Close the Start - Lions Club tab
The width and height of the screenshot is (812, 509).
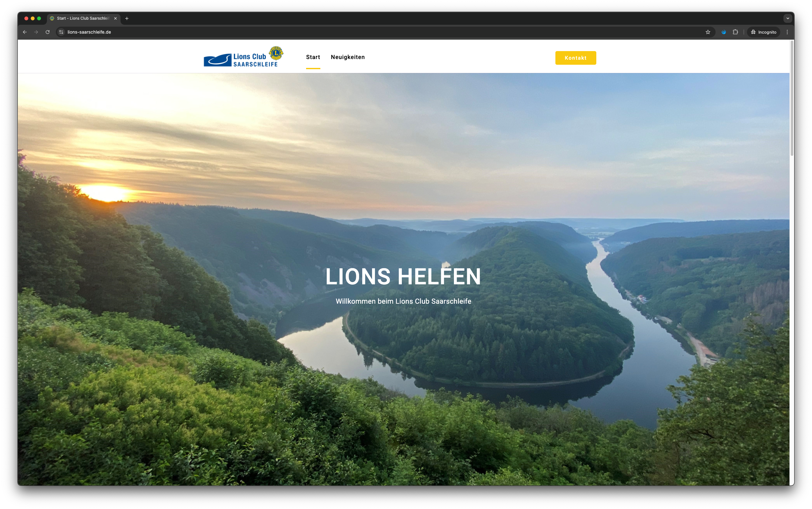pyautogui.click(x=115, y=18)
